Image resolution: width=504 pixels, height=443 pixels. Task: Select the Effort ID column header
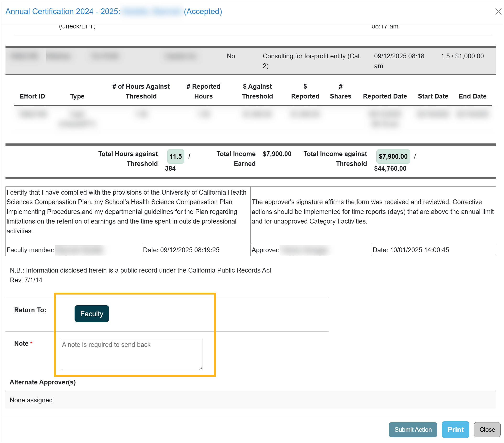32,96
